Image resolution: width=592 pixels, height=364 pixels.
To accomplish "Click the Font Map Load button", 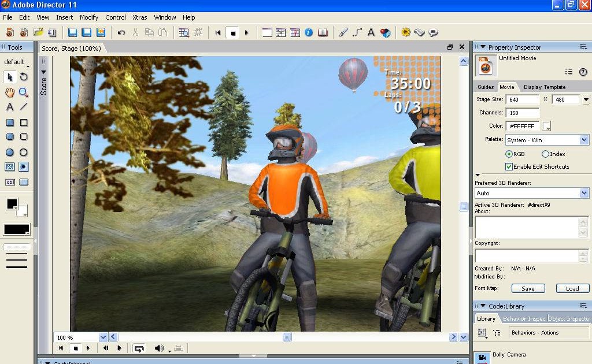I will (572, 288).
